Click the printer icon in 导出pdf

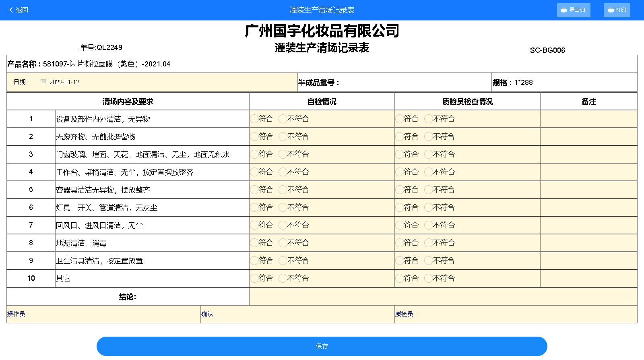(x=563, y=10)
